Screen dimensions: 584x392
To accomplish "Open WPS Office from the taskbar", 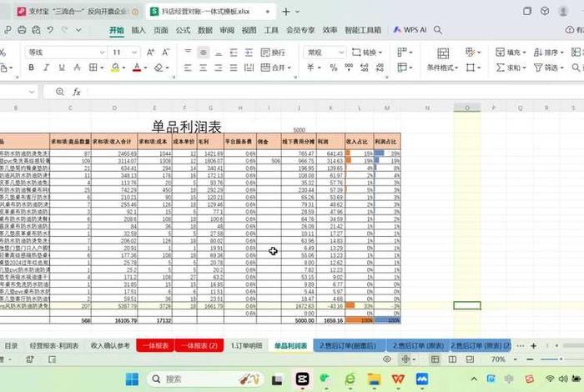I will (x=398, y=379).
